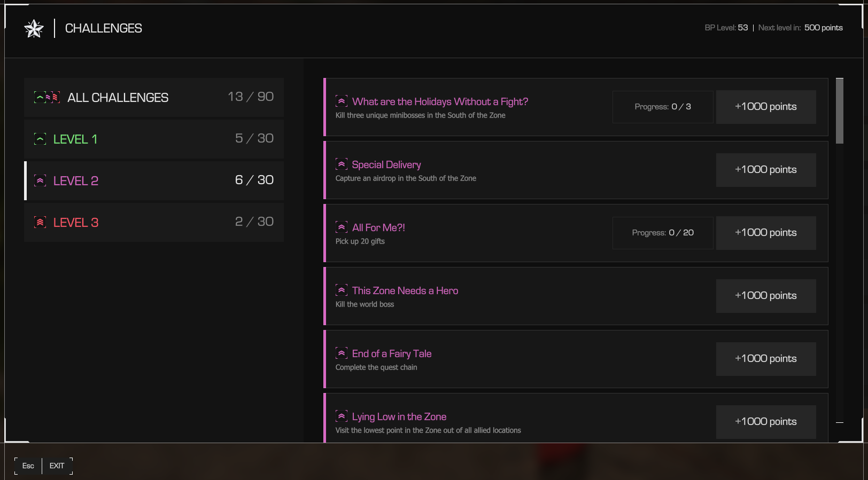Click the green Level 1 chevron icon
Viewport: 868px width, 480px height.
click(40, 139)
